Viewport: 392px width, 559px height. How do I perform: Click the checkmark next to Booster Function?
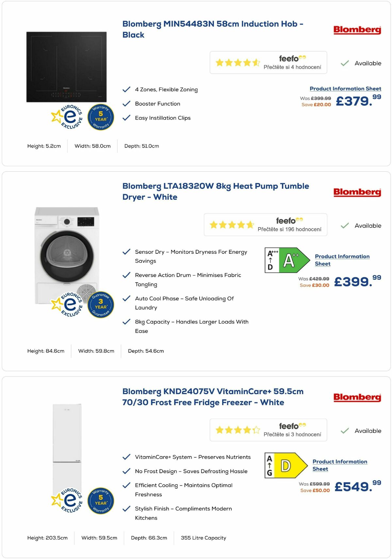(x=126, y=104)
